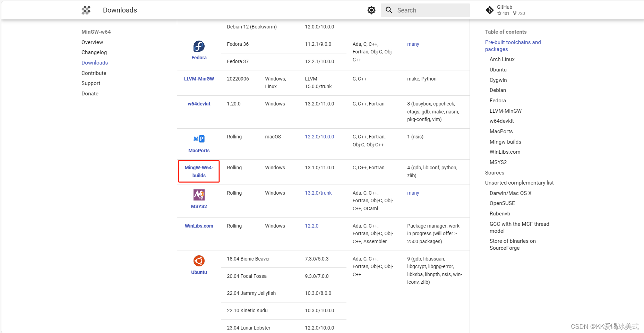This screenshot has width=644, height=333.
Task: Click the Fedora logo icon
Action: point(199,46)
